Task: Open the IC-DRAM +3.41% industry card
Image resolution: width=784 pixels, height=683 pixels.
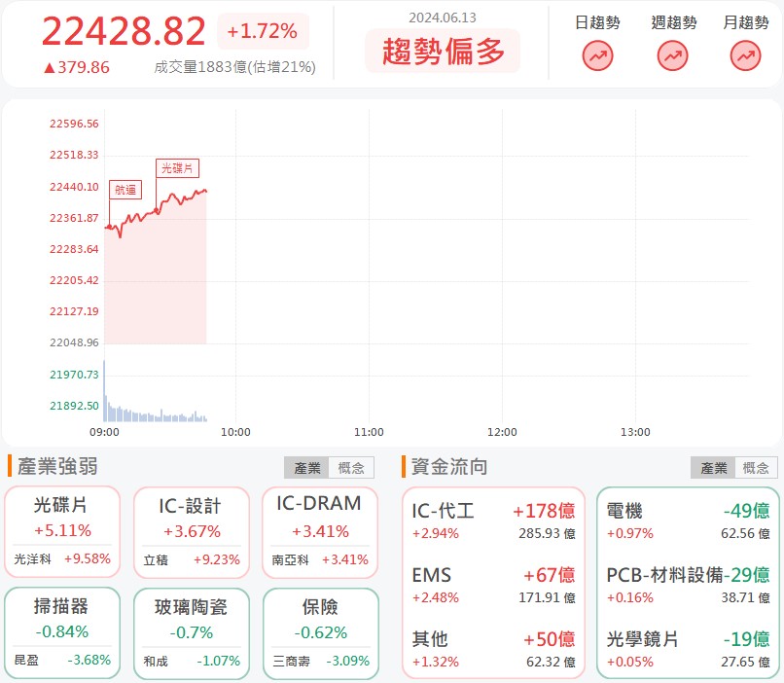Action: point(320,532)
